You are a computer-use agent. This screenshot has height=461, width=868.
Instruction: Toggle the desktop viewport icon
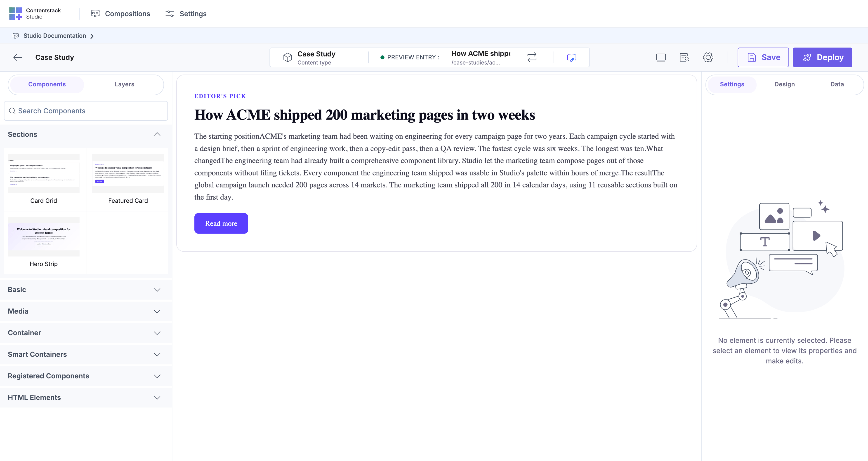click(661, 58)
